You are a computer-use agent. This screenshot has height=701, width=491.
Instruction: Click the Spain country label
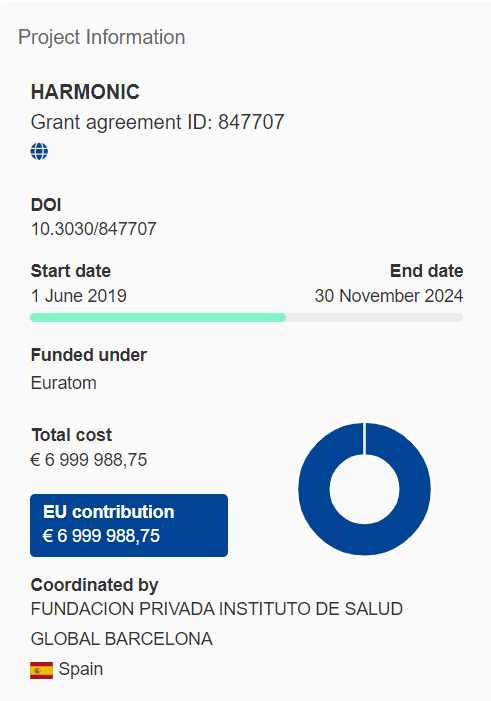point(80,669)
